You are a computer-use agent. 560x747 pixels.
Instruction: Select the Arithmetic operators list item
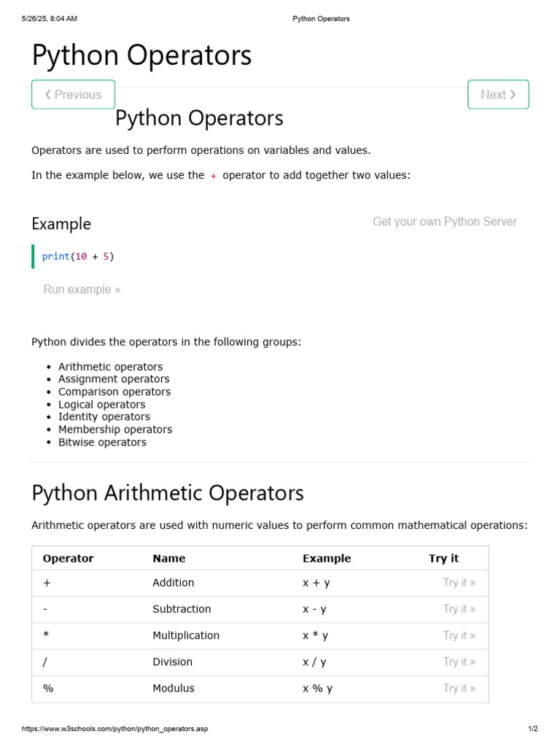click(110, 367)
